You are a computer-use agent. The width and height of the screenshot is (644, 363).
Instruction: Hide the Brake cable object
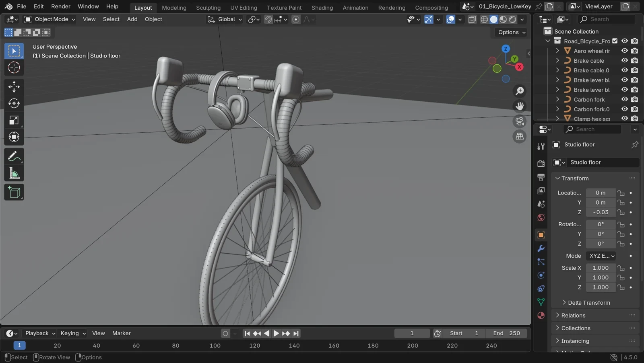(x=625, y=60)
